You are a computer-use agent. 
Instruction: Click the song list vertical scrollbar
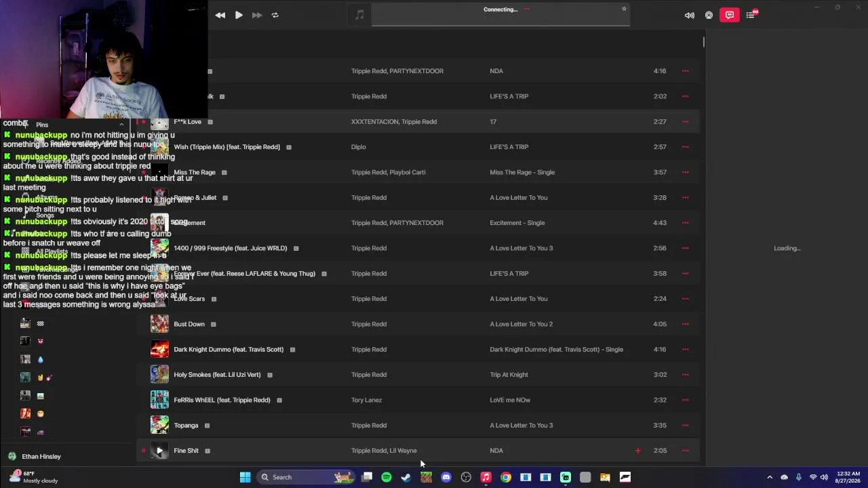point(703,42)
